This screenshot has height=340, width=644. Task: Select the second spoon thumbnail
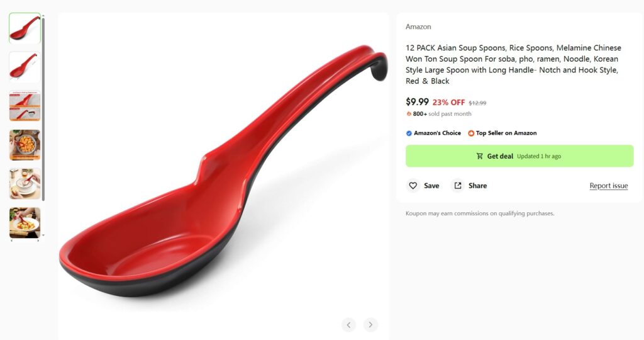tap(25, 67)
